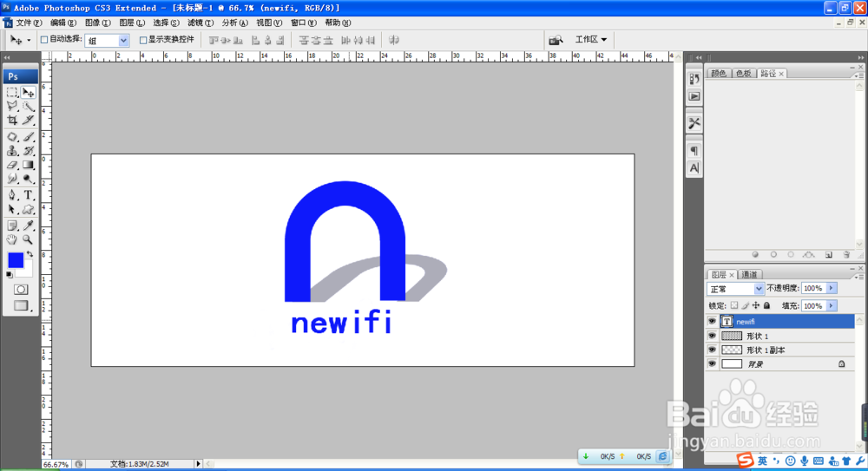
Task: Hide the newifi text layer
Action: tap(712, 321)
